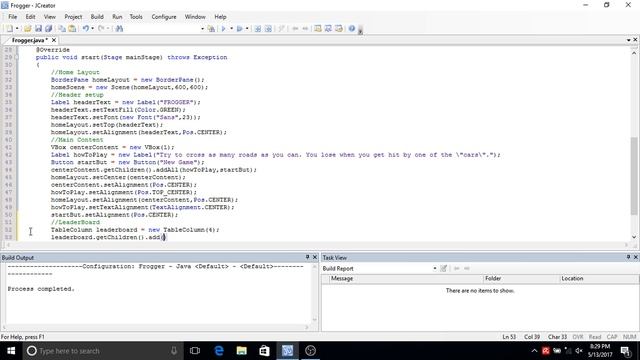
Task: Click the help question mark icon
Action: tap(352, 29)
